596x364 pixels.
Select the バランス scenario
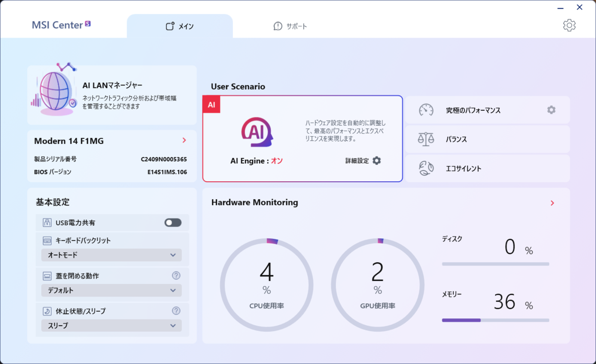tap(487, 140)
